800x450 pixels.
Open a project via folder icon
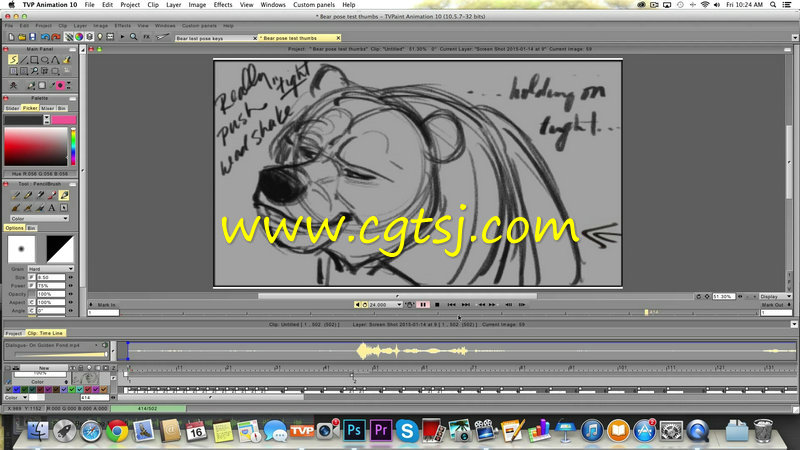coord(22,37)
